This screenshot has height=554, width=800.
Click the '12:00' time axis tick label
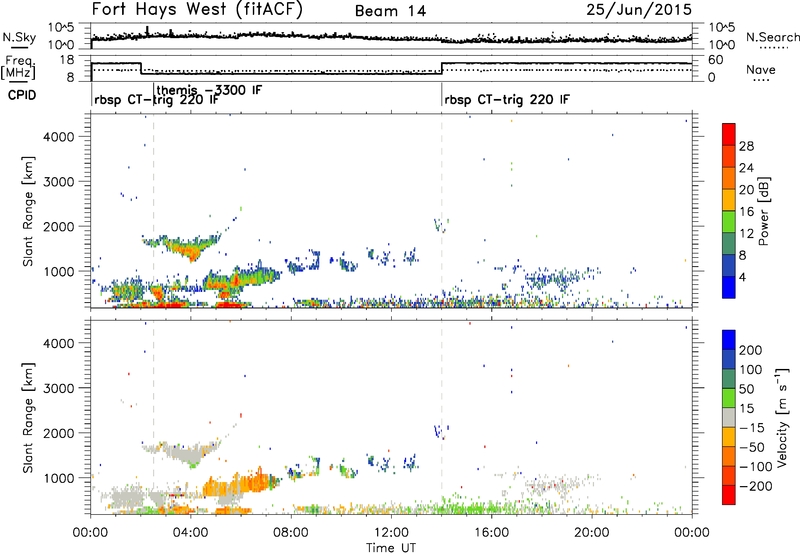(x=391, y=533)
